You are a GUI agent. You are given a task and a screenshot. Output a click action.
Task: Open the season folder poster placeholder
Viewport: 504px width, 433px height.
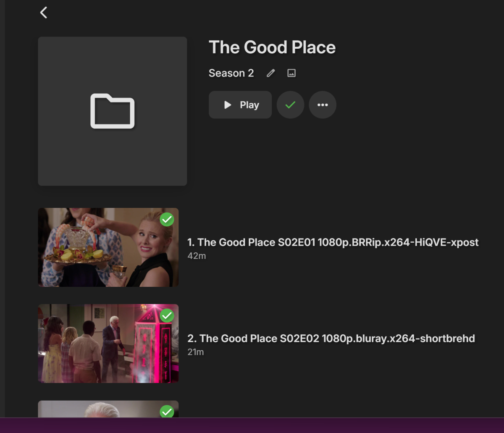[113, 111]
